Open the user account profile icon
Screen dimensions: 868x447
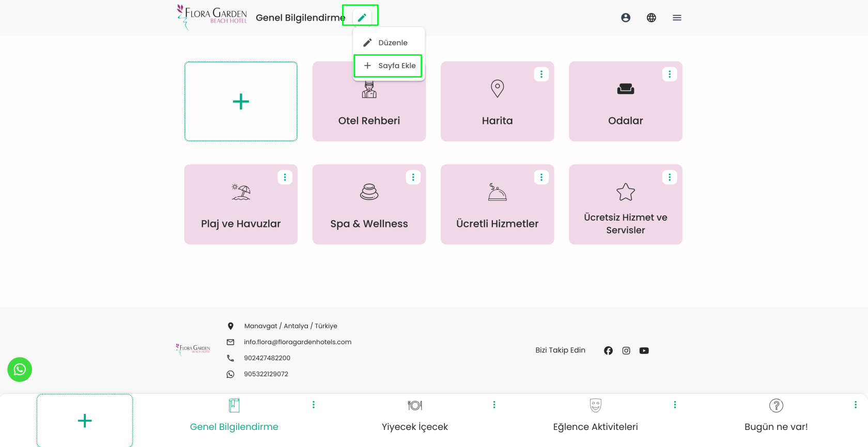[625, 18]
